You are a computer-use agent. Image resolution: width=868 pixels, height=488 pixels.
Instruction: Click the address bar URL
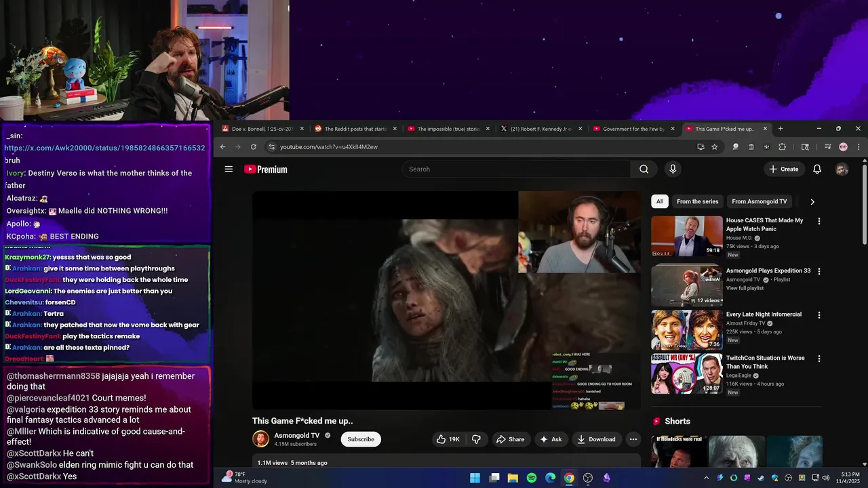329,147
